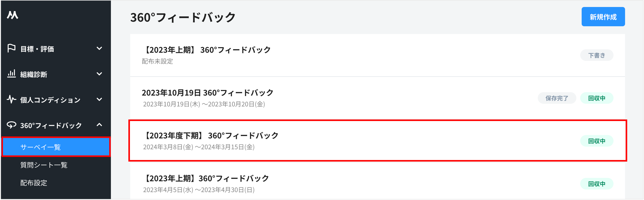This screenshot has width=644, height=200.
Task: Expand the 組織診断 chevron
Action: [99, 74]
